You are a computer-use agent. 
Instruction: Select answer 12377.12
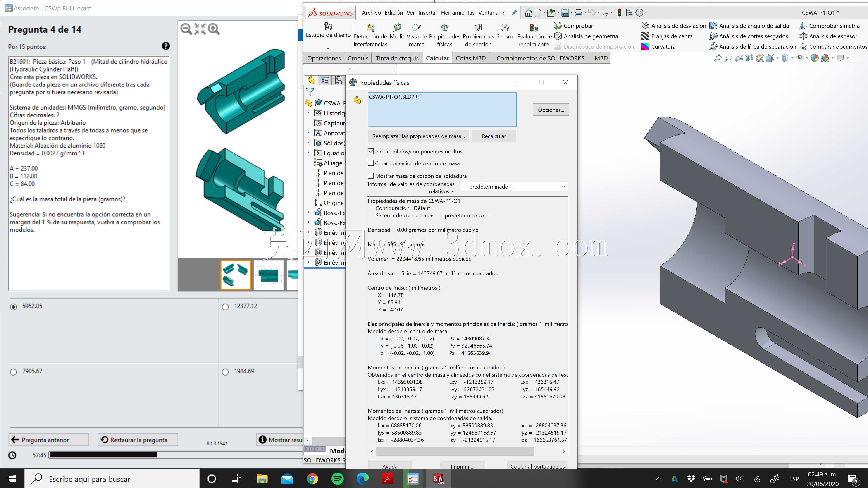(225, 307)
